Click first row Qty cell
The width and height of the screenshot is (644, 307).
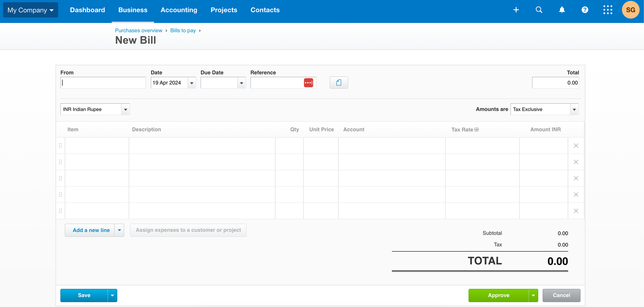(289, 146)
